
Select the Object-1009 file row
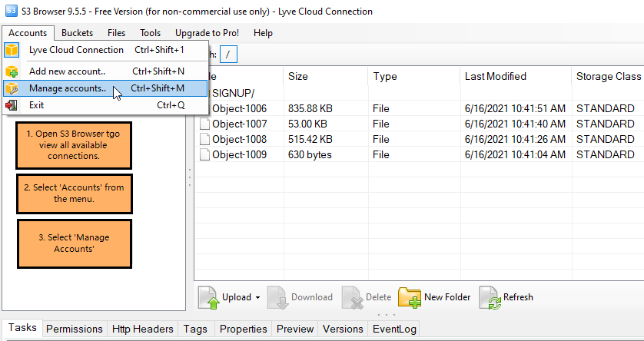240,155
